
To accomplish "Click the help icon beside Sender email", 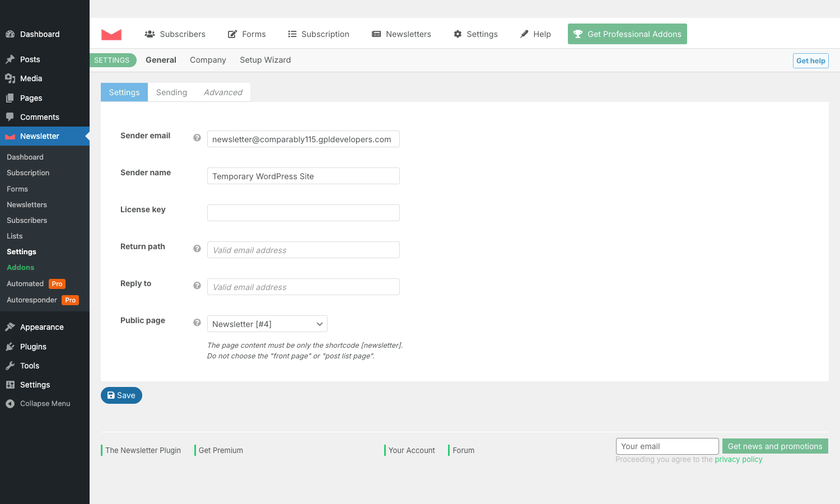I will coord(197,137).
